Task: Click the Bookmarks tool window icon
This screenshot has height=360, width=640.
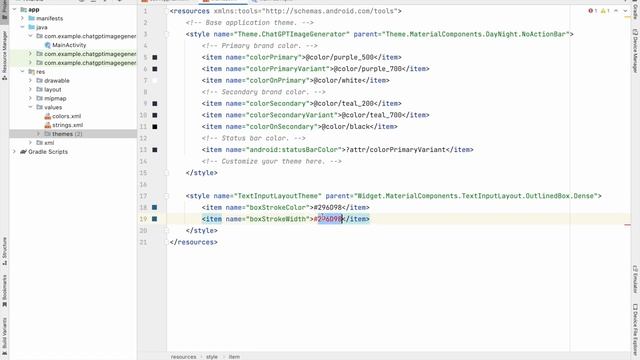Action: coord(4,304)
